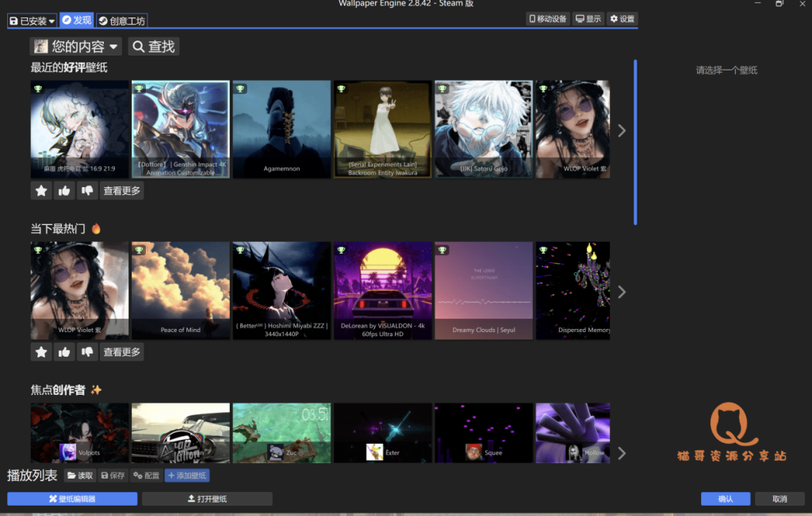Select the Hoshimi Miyabi ZZZ wallpaper
Screen dimensions: 812x516
282,291
